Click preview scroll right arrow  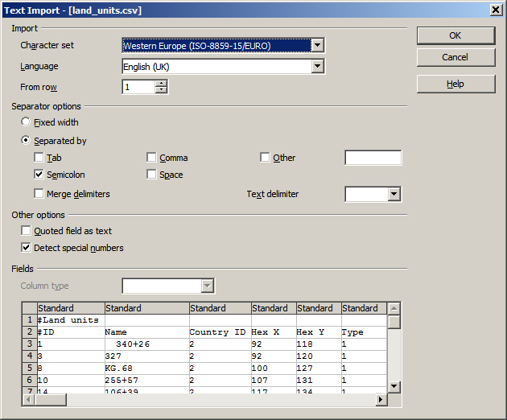pyautogui.click(x=381, y=400)
